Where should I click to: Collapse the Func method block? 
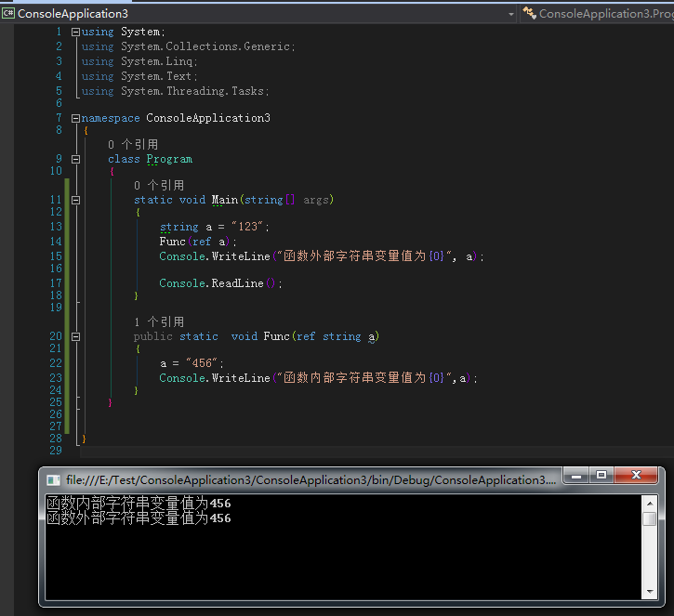[75, 336]
